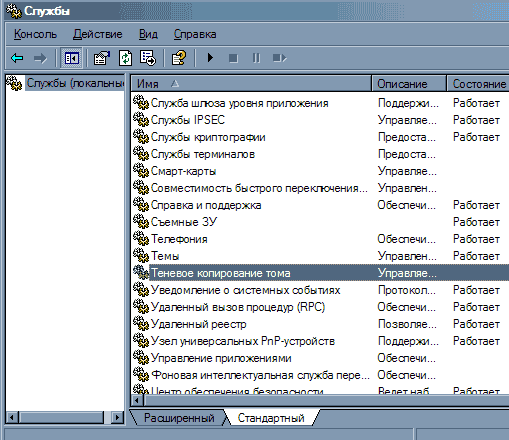Screen dimensions: 509x440
Task: Sort by the Имя column header
Action: 251,84
